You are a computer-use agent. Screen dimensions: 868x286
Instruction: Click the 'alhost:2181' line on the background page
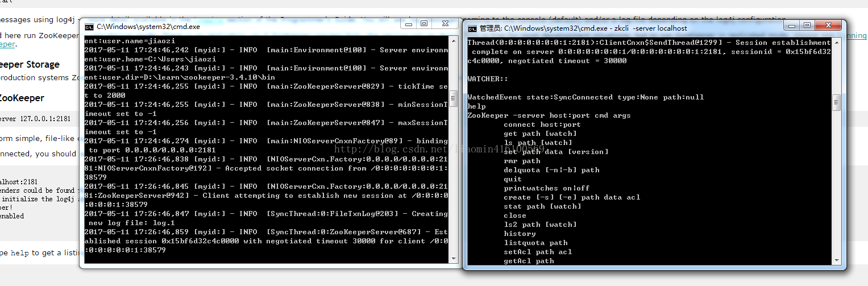pyautogui.click(x=19, y=181)
